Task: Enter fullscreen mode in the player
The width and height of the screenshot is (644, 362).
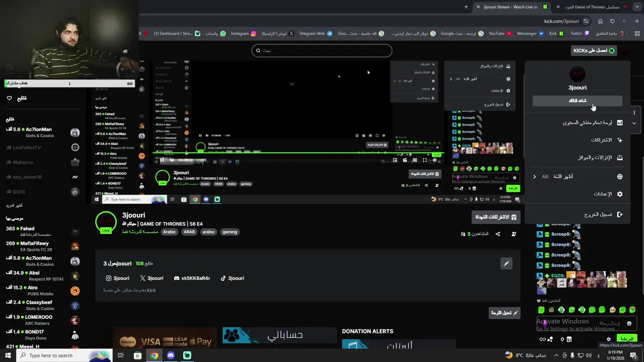Action: tap(425, 160)
